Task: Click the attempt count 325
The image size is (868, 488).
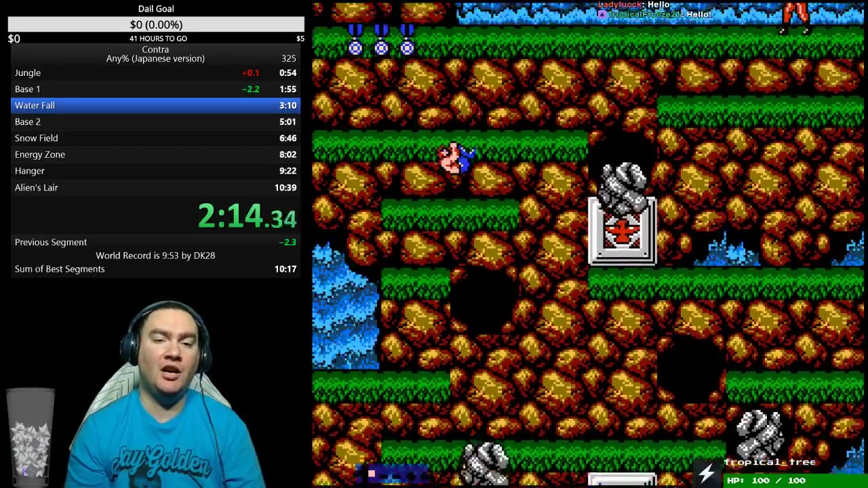Action: pos(289,58)
